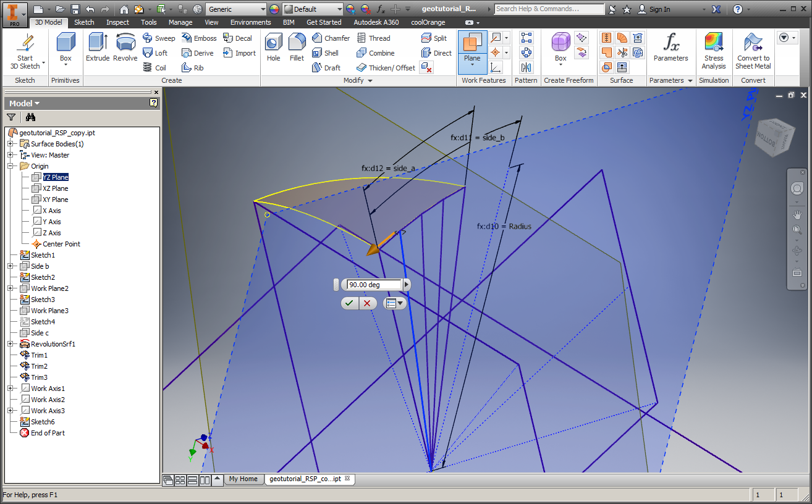Open the Stress Analysis environment
The width and height of the screenshot is (812, 504).
[714, 51]
